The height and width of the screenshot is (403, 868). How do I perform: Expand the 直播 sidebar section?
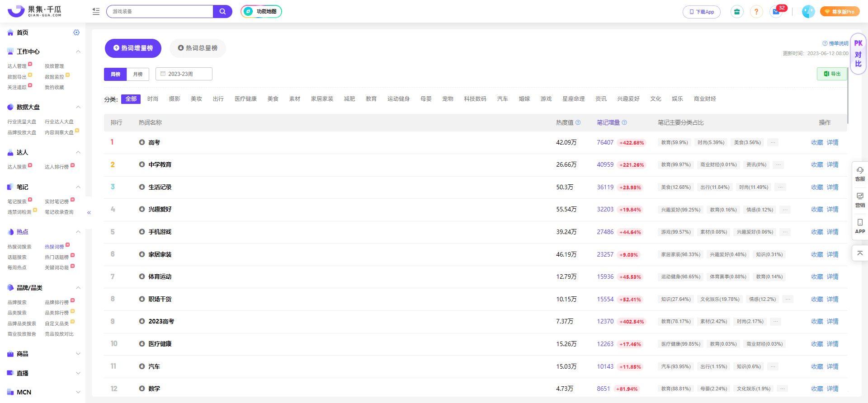[78, 373]
